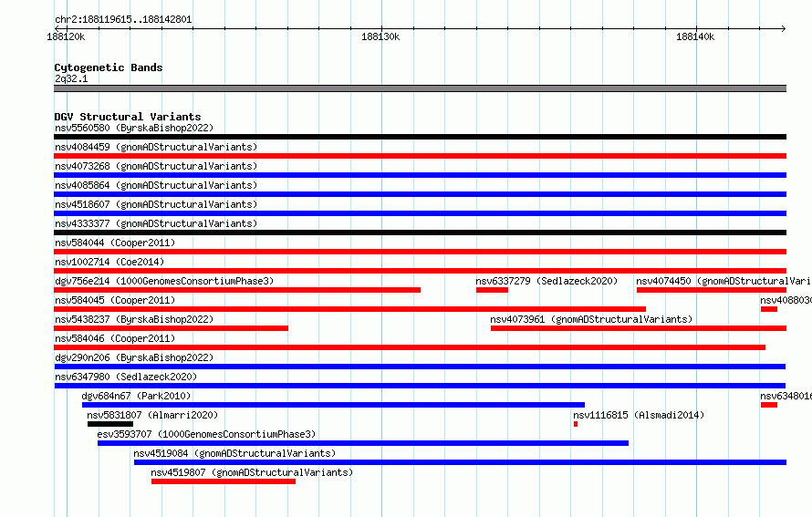Open variant nsv4519807 label

(252, 472)
